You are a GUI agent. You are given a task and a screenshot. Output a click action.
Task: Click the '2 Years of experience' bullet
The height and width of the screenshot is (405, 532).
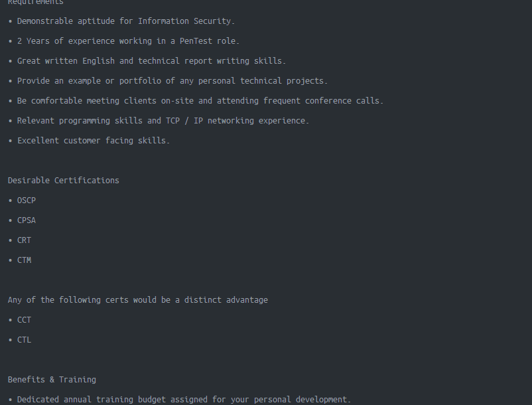click(128, 41)
